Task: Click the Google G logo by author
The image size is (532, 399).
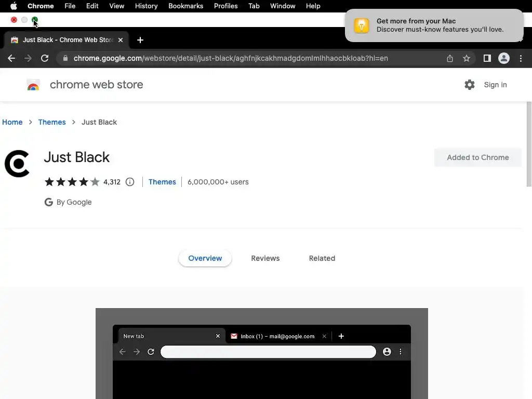Action: 48,202
